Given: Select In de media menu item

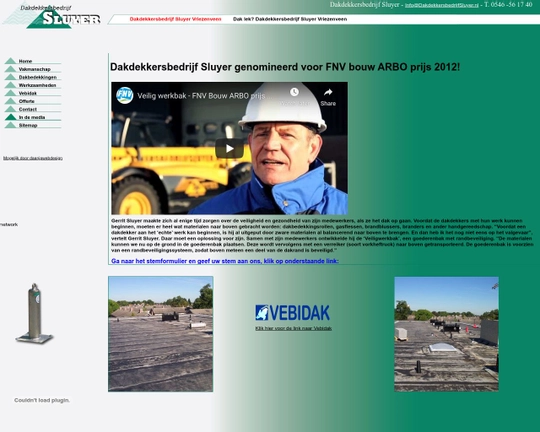Looking at the screenshot, I should pyautogui.click(x=32, y=117).
